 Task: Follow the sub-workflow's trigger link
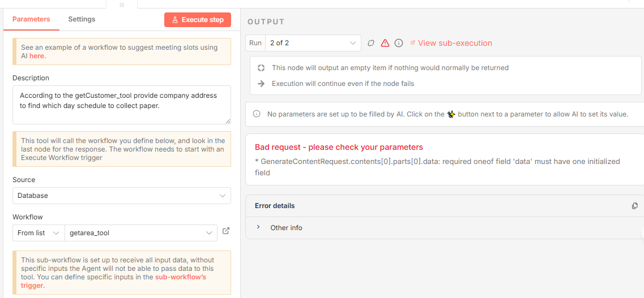180,277
